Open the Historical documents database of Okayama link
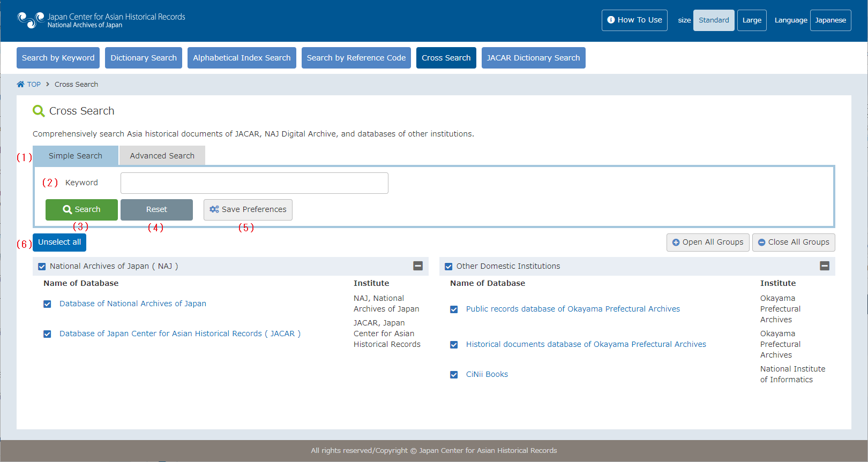 (x=586, y=344)
